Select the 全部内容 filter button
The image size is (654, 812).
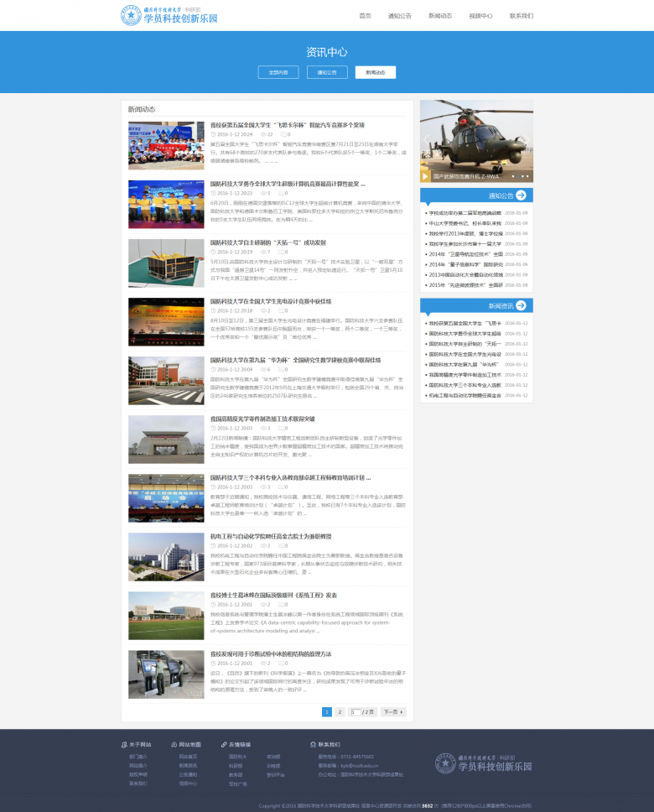point(278,72)
